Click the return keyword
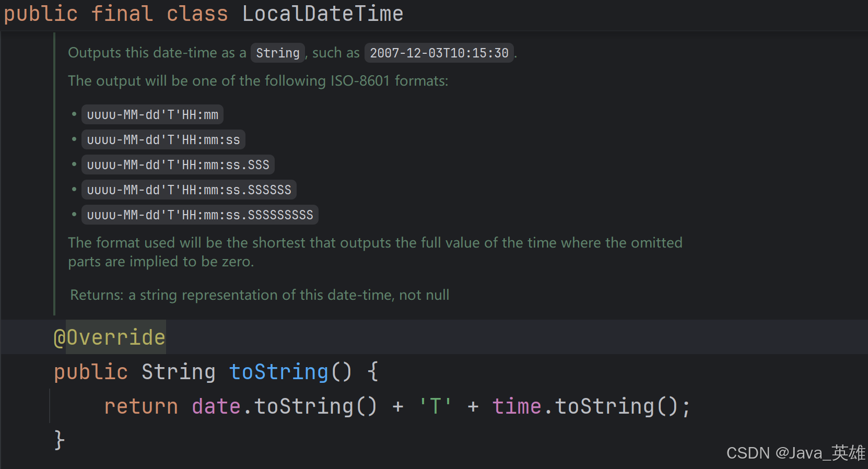 pos(141,406)
